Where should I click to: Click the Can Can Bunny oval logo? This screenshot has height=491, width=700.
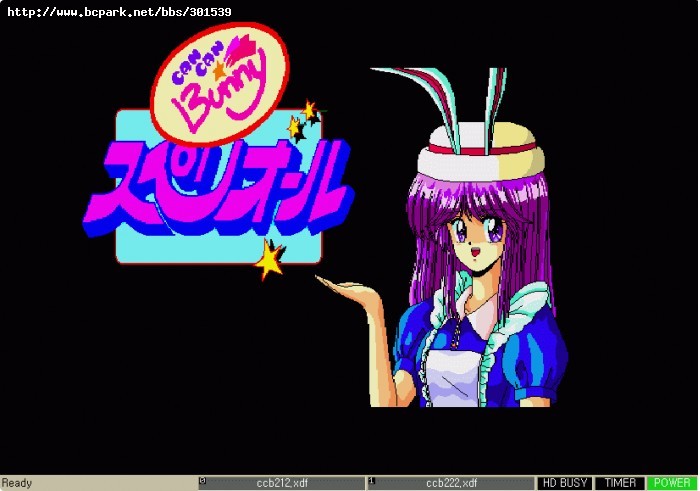click(x=220, y=83)
